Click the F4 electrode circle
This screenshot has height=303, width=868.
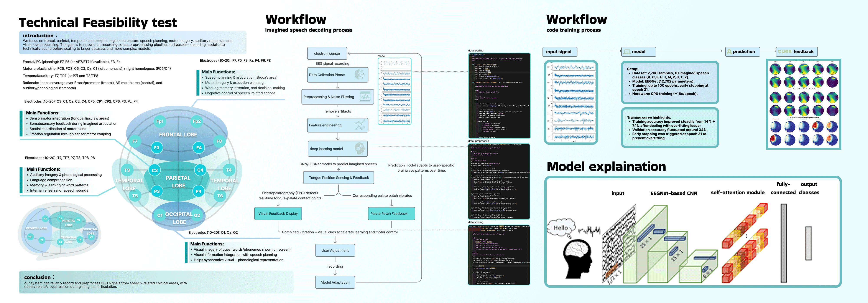tap(199, 147)
